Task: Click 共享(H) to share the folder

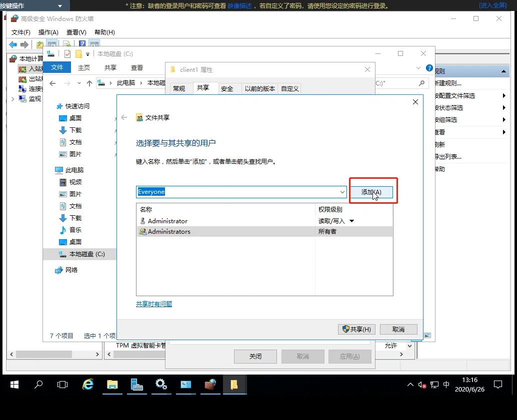Action: [x=356, y=329]
